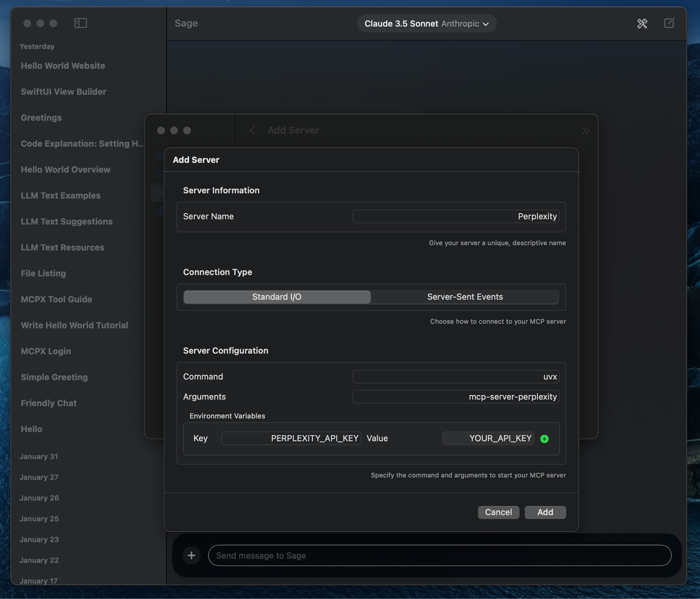Expand the January 23 chat group
The image size is (700, 599).
point(39,540)
